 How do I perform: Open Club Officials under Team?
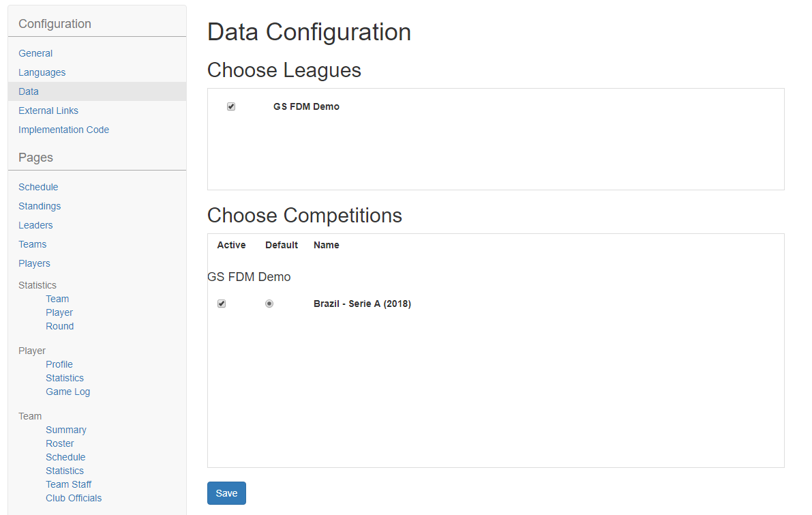(74, 498)
